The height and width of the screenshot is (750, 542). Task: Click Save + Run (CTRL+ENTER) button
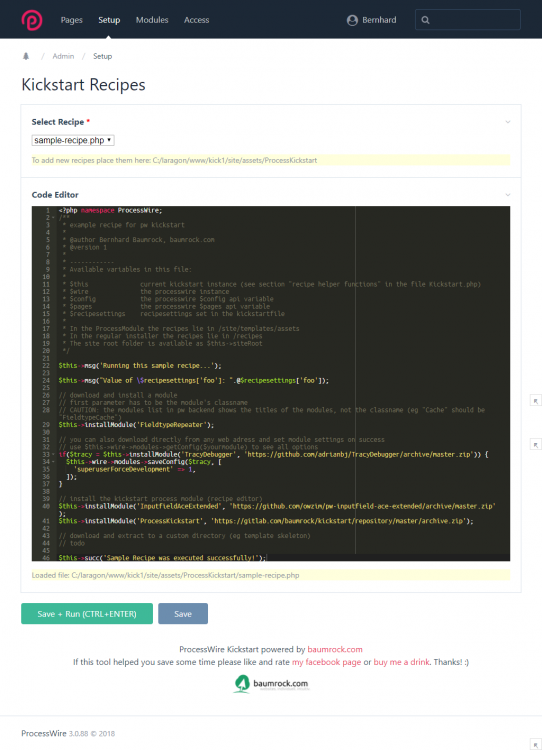[87, 614]
